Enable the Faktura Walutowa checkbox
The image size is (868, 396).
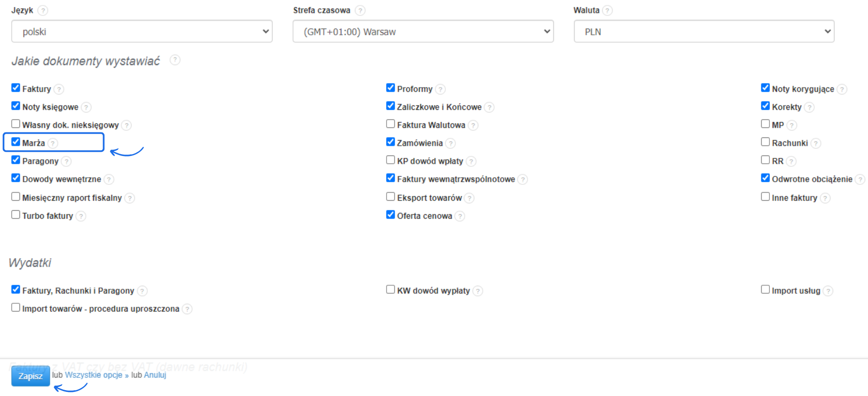pos(391,124)
